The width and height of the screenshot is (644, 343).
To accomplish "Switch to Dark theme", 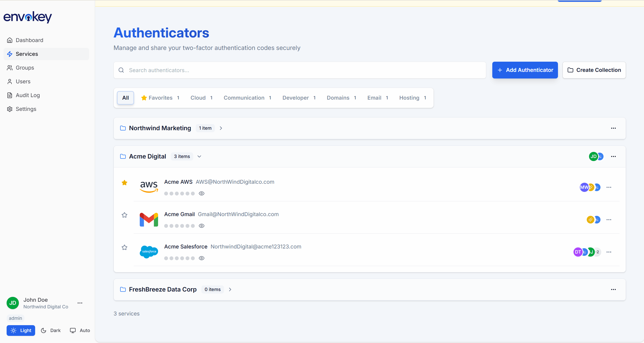I will click(x=51, y=331).
